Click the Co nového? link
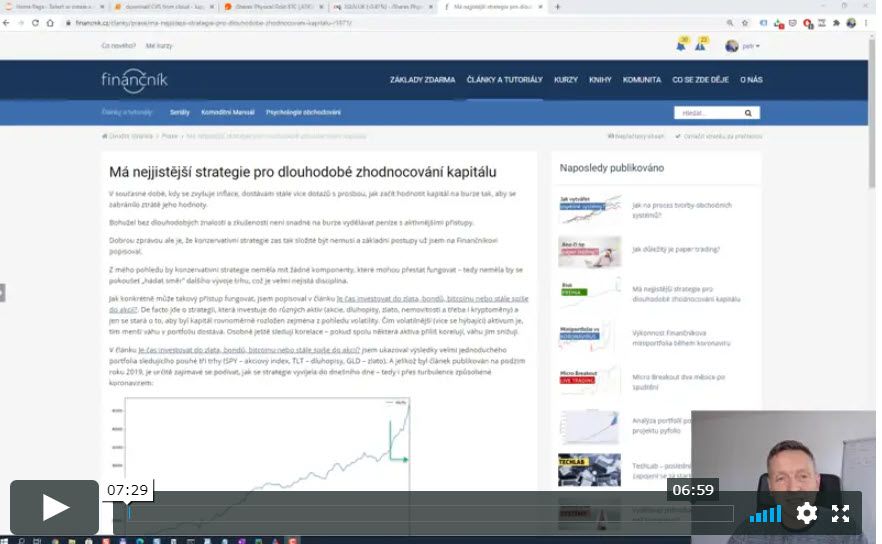The image size is (882, 544). click(118, 46)
